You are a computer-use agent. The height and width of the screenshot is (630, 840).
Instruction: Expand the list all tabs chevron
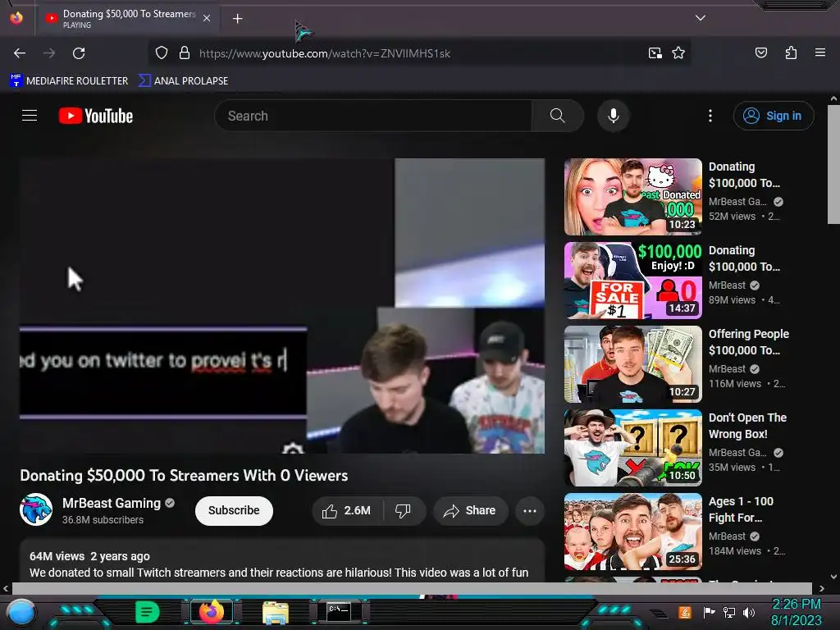[700, 18]
